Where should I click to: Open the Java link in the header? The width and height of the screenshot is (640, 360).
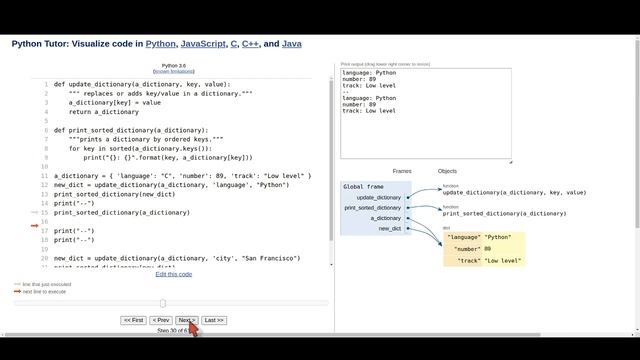pyautogui.click(x=291, y=44)
